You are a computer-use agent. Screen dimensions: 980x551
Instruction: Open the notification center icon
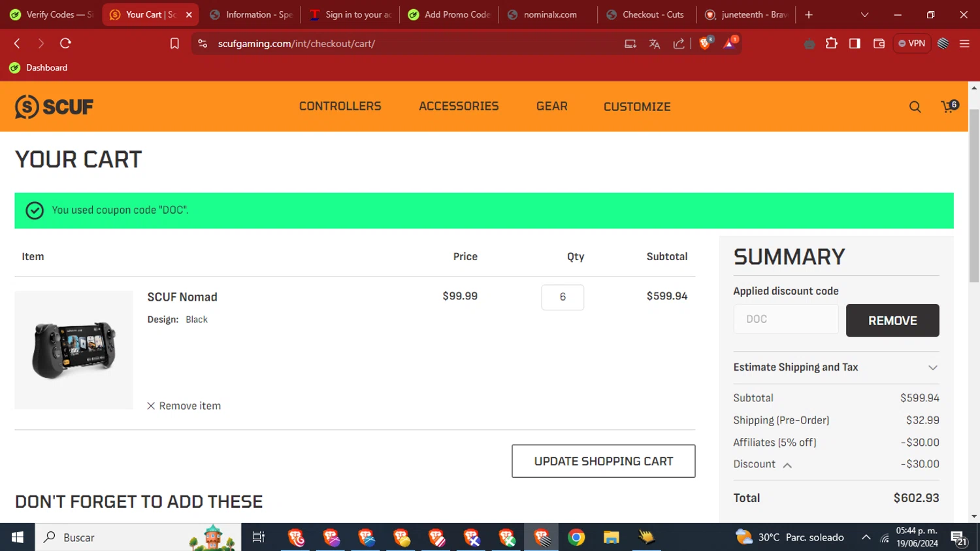pos(959,539)
